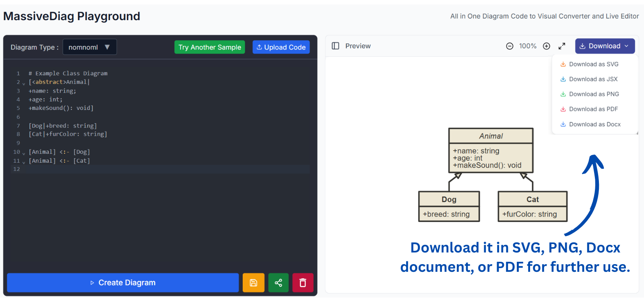Click code line '[Animal] <:- [Dog]'
Image resolution: width=644 pixels, height=302 pixels.
click(59, 152)
